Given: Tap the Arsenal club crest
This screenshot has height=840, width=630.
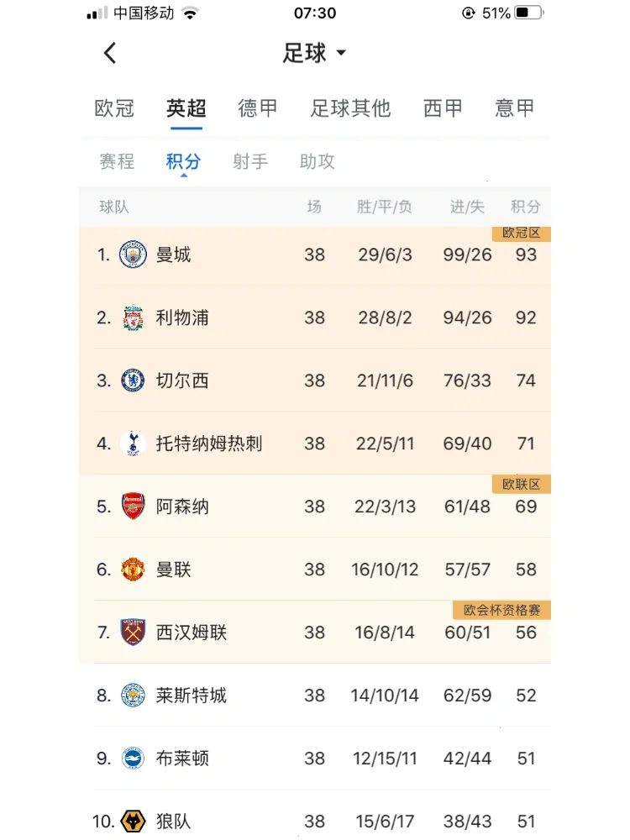Looking at the screenshot, I should click(133, 507).
